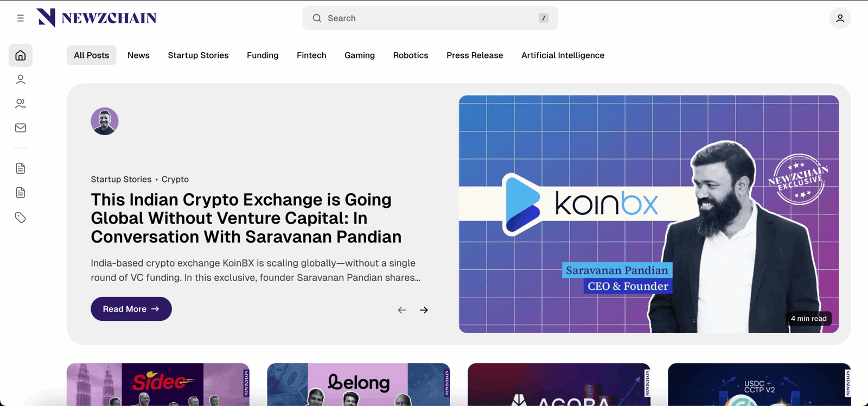Click the Home icon in sidebar
The width and height of the screenshot is (868, 406).
point(21,55)
